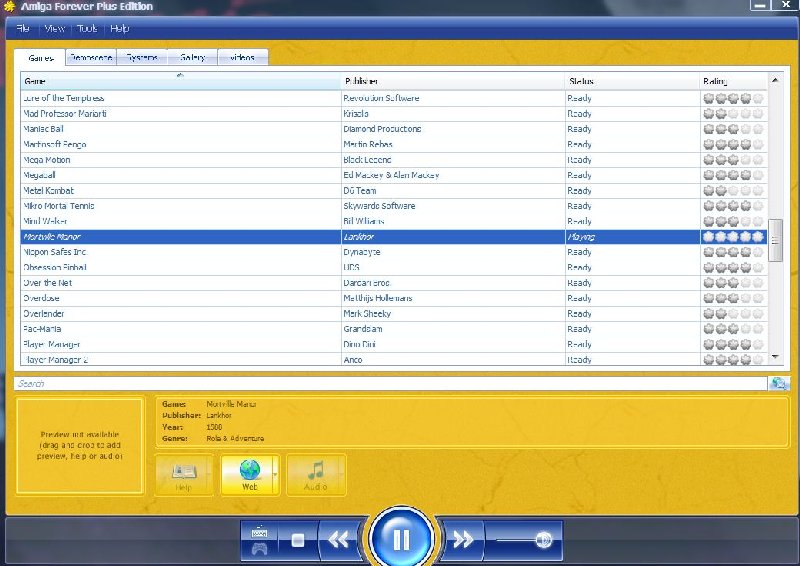The height and width of the screenshot is (566, 800).
Task: Select Player Manager 2 row
Action: pos(393,359)
